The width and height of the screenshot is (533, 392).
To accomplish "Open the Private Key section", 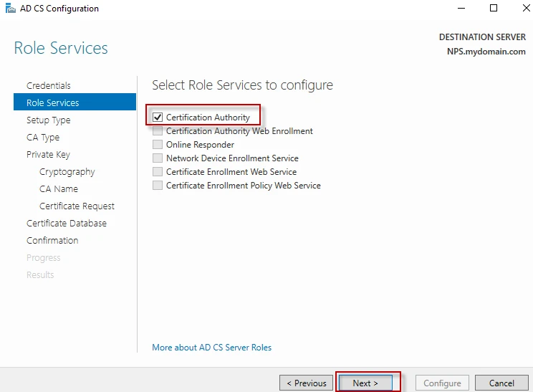I will [x=48, y=155].
